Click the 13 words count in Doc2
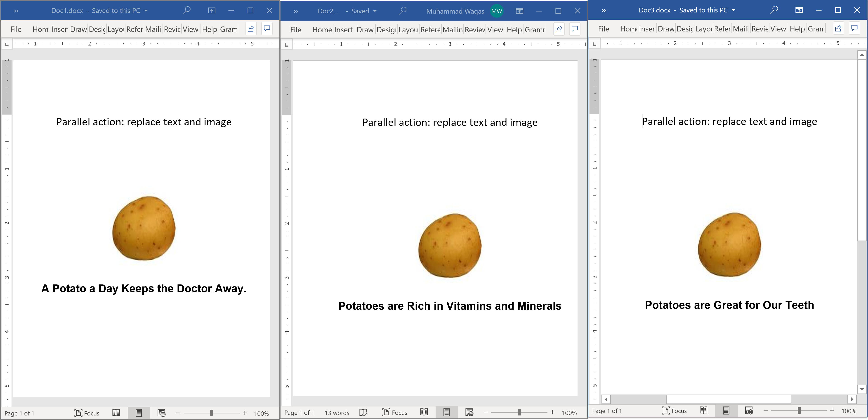 337,413
